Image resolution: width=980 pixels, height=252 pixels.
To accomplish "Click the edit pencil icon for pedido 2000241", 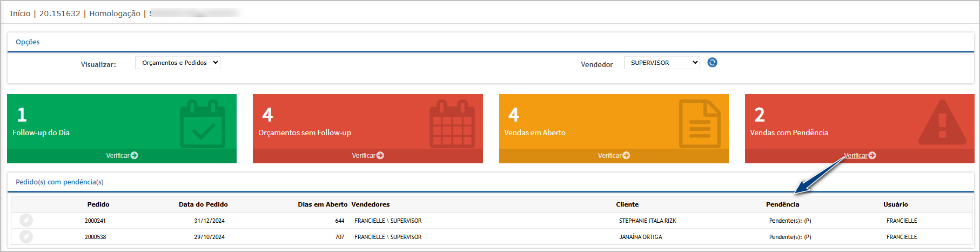I will click(26, 221).
